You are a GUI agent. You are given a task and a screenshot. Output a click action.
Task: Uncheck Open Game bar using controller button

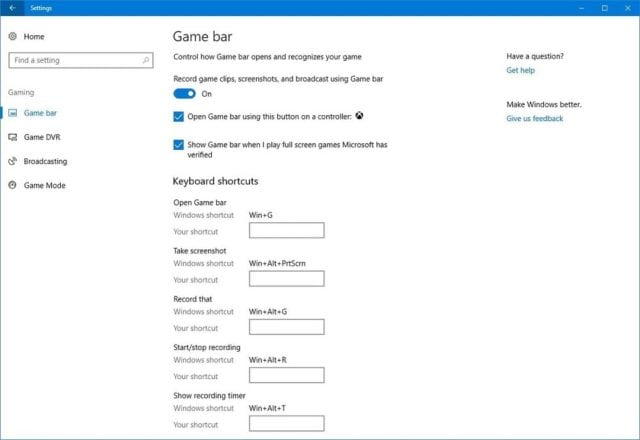(178, 117)
